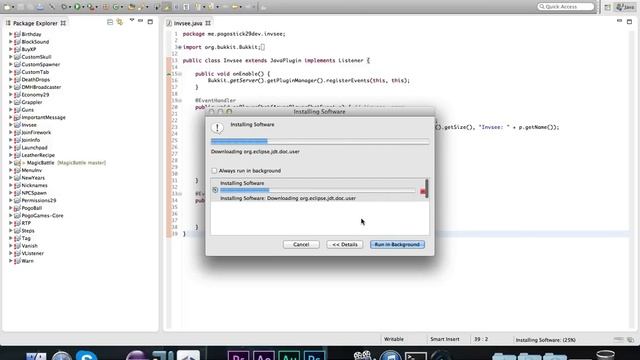
Task: Open Adobe Audition from the dock
Action: [x=289, y=355]
